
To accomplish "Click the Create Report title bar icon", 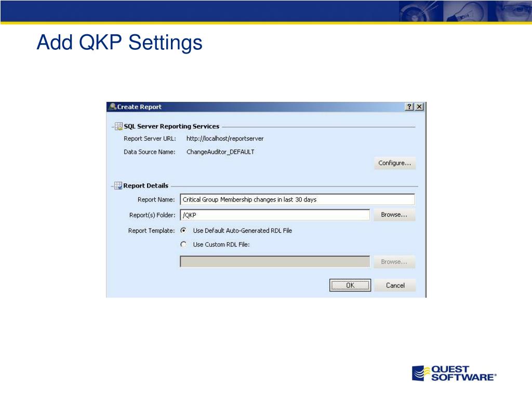I will pyautogui.click(x=113, y=107).
